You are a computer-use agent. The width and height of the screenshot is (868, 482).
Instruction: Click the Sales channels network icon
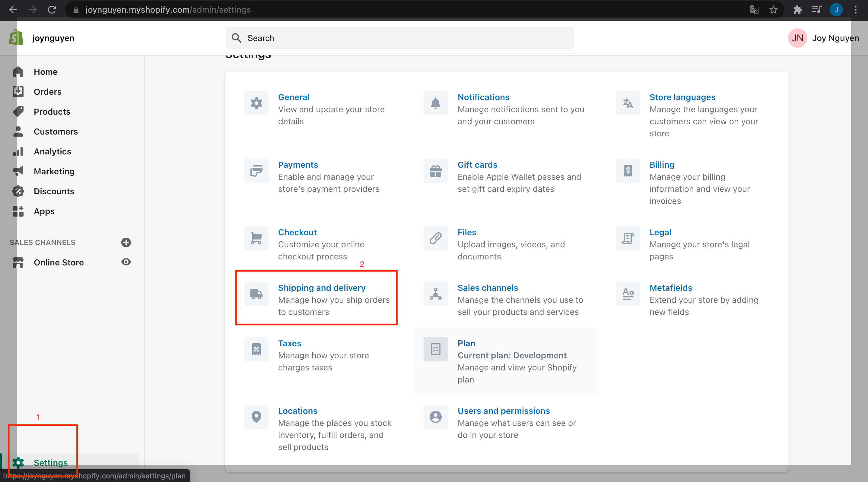pyautogui.click(x=435, y=294)
